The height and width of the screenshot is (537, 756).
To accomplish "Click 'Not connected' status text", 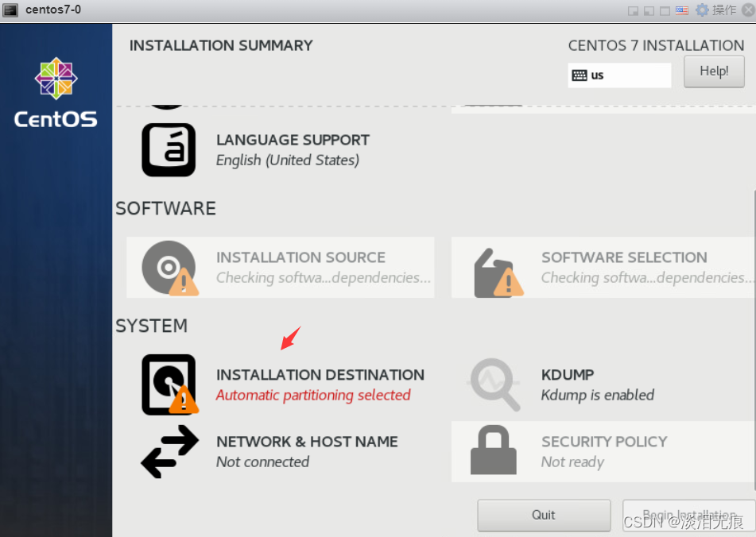I will tap(263, 462).
